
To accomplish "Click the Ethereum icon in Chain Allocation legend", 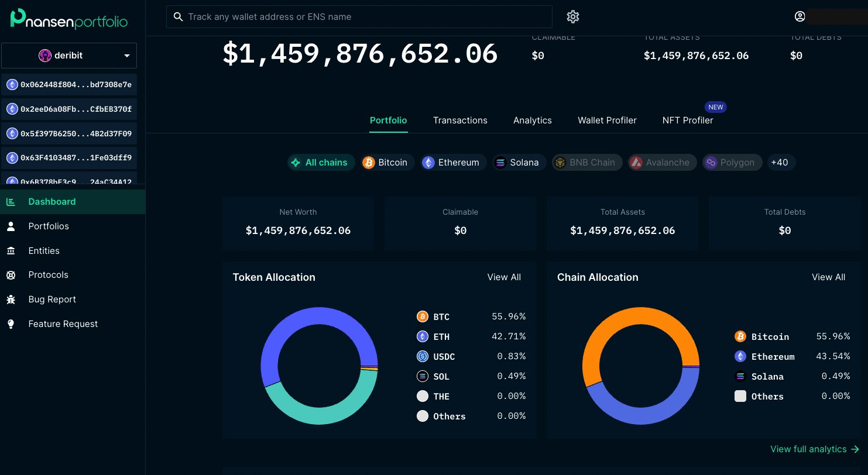I will [740, 356].
